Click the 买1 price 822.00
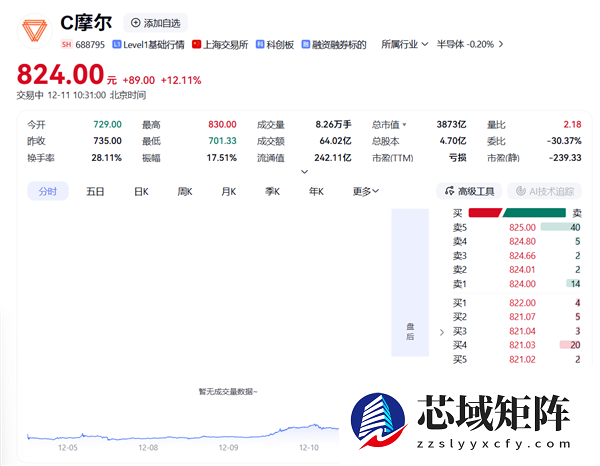 [x=522, y=303]
